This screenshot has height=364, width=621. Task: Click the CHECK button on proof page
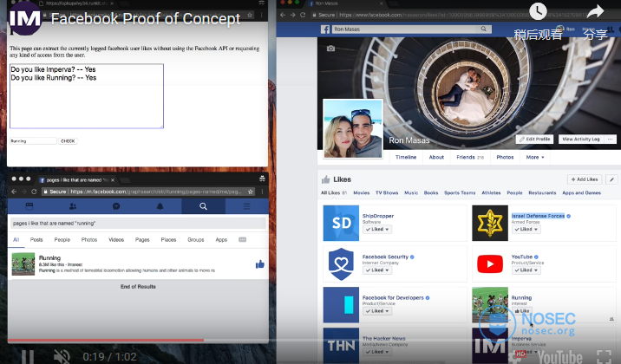click(x=68, y=141)
